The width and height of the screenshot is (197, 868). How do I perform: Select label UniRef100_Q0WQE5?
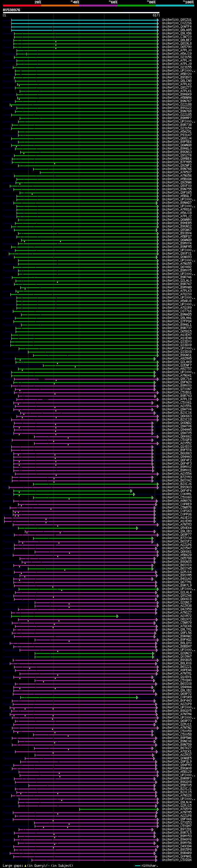point(176,758)
